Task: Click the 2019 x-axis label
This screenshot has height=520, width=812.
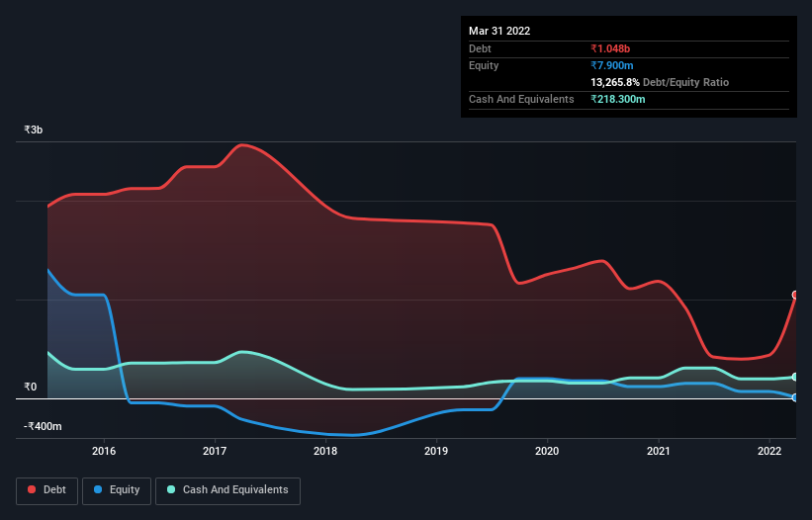Action: (436, 451)
